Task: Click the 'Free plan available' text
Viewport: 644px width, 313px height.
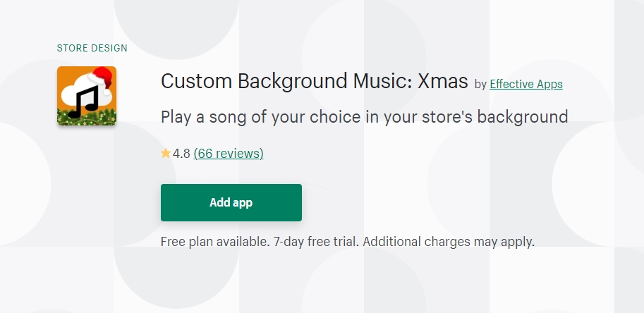Action: click(x=215, y=242)
